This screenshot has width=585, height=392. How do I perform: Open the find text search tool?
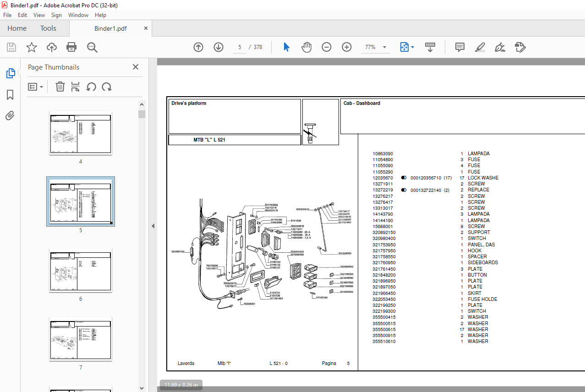click(93, 47)
